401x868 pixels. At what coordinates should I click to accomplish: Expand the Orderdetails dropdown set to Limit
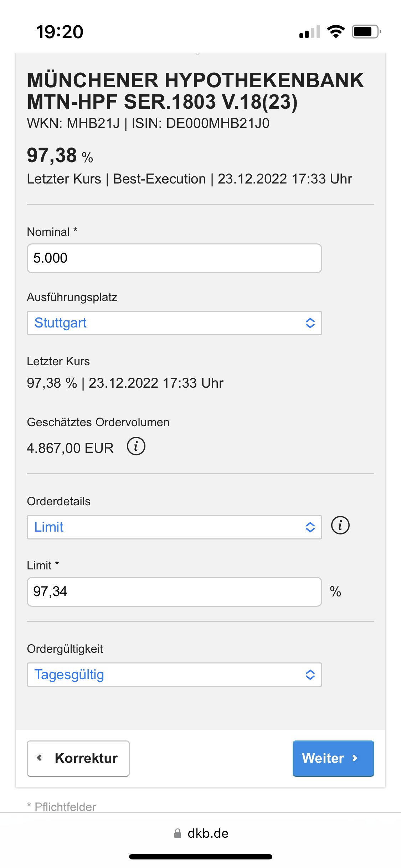pos(174,527)
